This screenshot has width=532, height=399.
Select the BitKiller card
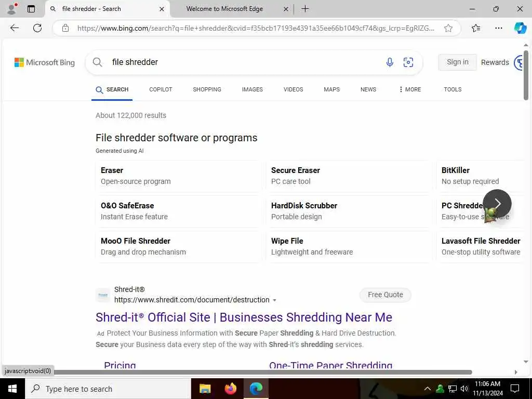click(x=481, y=176)
